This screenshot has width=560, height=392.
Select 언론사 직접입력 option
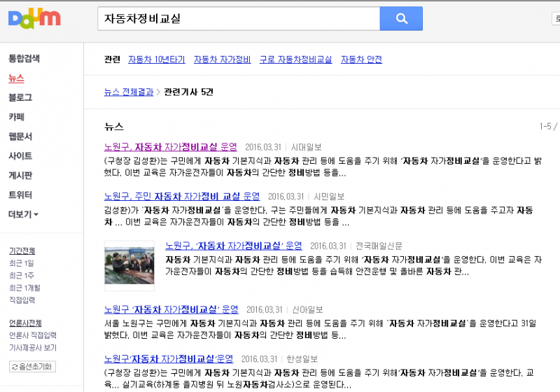[32, 335]
